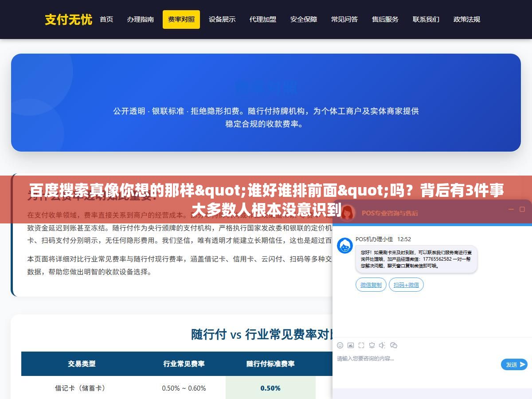Click the WeChat icon in chat toolbar
The width and height of the screenshot is (532, 399).
point(393,345)
